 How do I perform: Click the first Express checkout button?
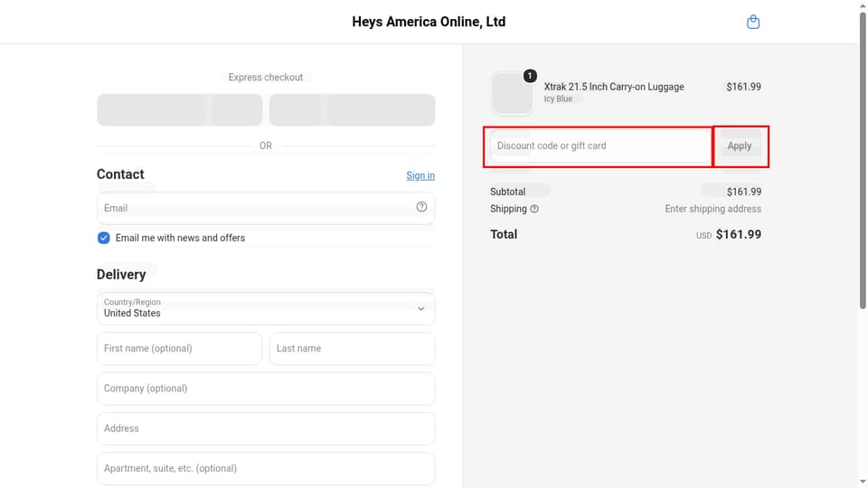179,109
